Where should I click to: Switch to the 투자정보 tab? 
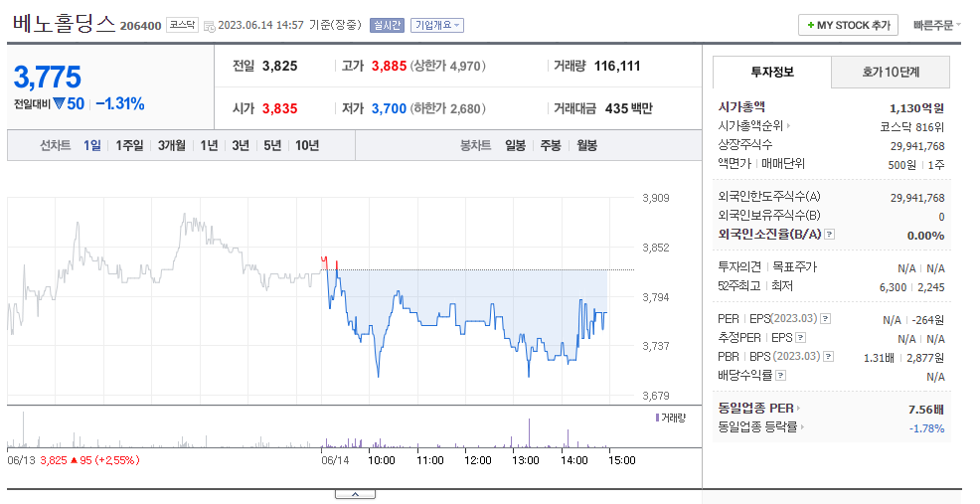(772, 72)
